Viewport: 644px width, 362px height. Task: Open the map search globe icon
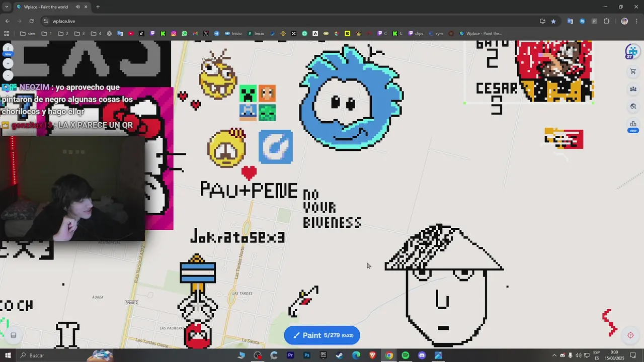[x=633, y=107]
